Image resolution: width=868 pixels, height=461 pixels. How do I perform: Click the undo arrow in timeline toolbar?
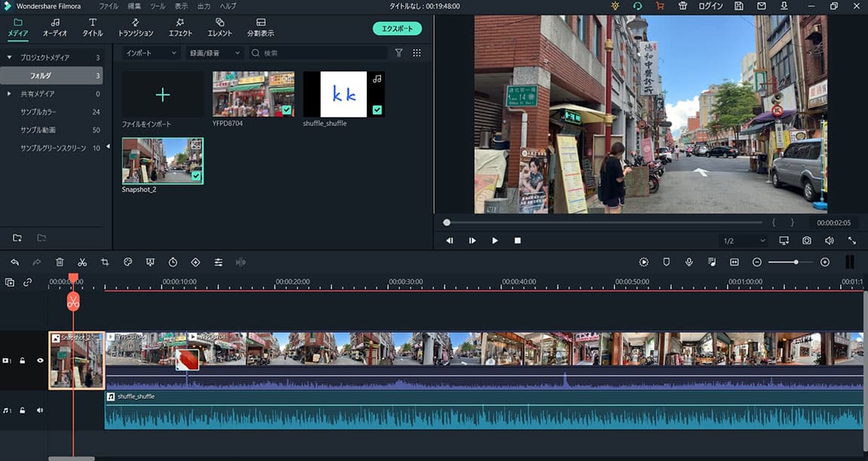click(x=14, y=262)
